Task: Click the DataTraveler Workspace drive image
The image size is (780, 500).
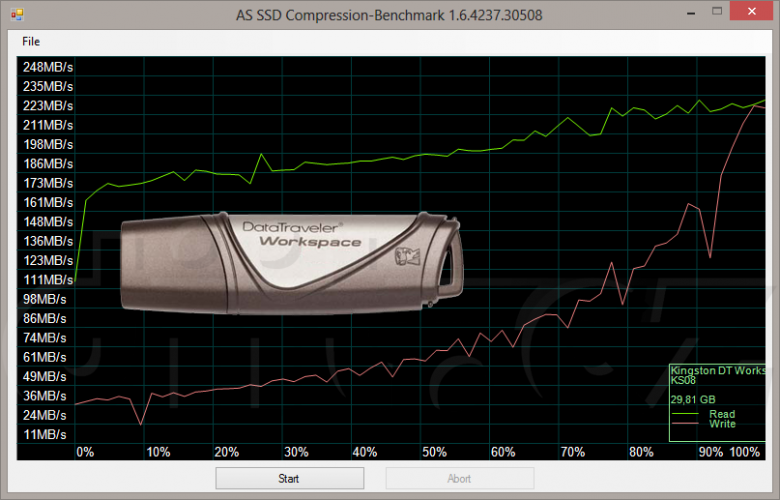Action: point(292,264)
